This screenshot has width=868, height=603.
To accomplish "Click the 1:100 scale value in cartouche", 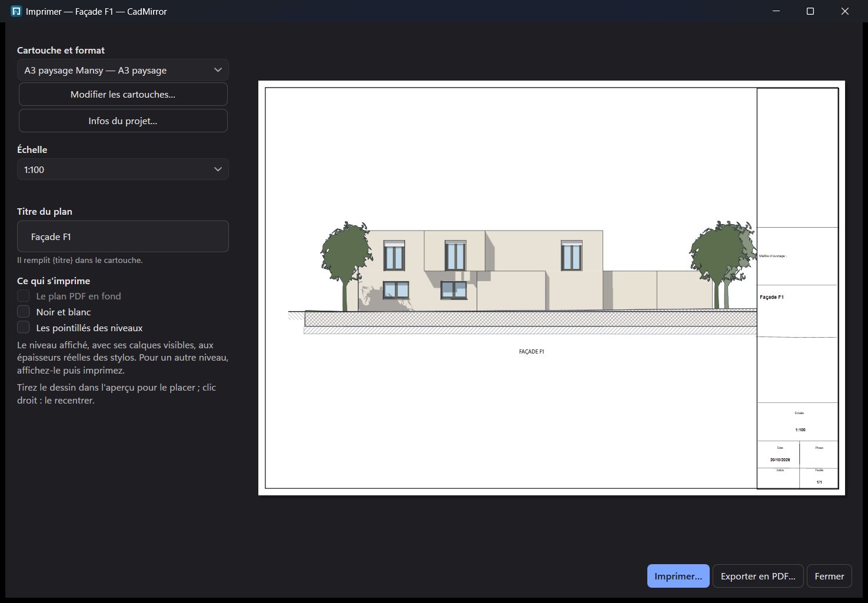I will [800, 430].
